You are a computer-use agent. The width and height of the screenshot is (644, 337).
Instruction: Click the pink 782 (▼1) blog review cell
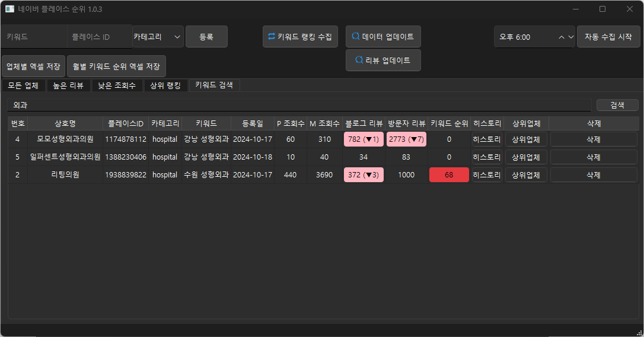(364, 139)
